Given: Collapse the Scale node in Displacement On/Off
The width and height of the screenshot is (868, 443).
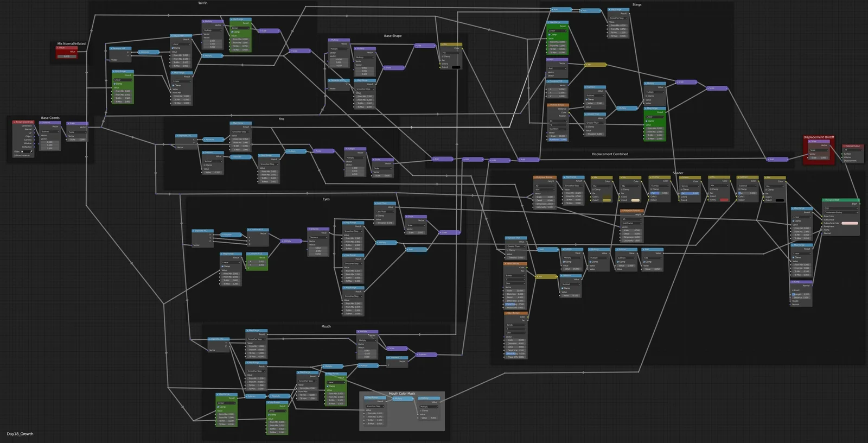Looking at the screenshot, I should tap(809, 142).
